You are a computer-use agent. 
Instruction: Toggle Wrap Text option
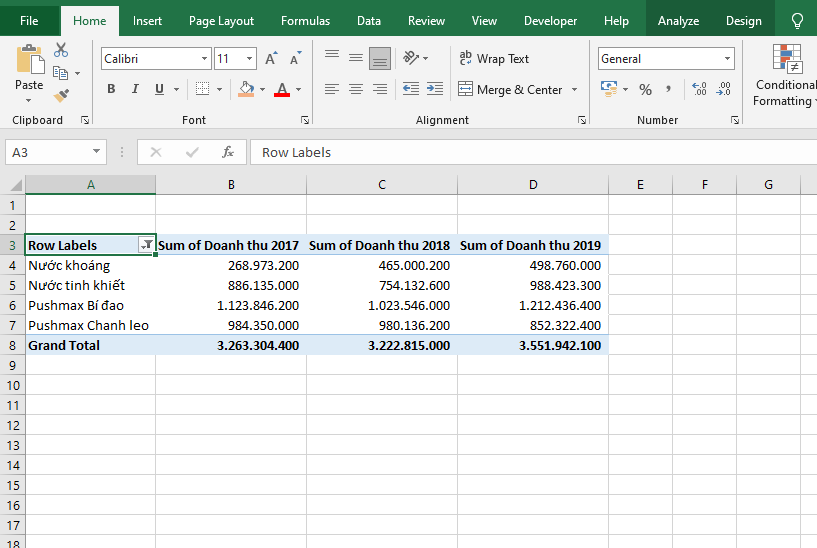(x=494, y=59)
